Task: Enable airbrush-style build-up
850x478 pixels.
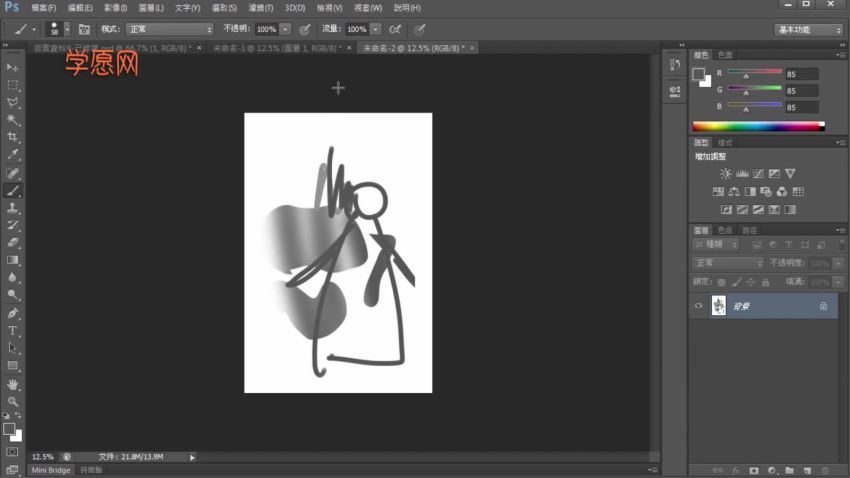Action: pos(395,29)
